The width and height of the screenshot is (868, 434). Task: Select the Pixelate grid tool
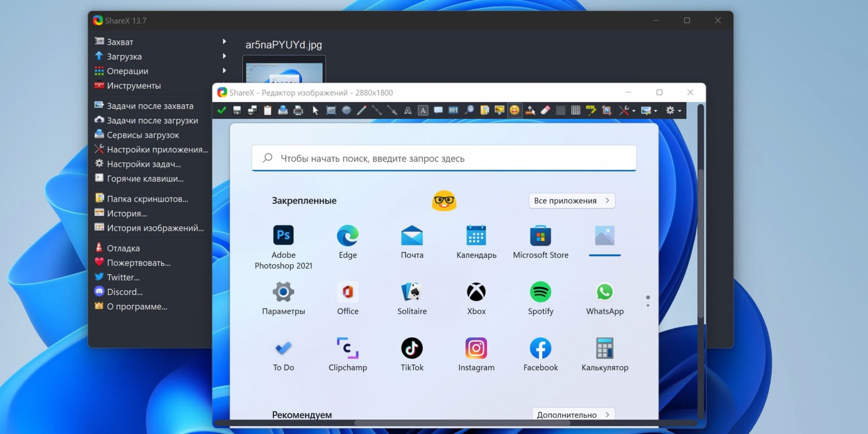pos(576,110)
